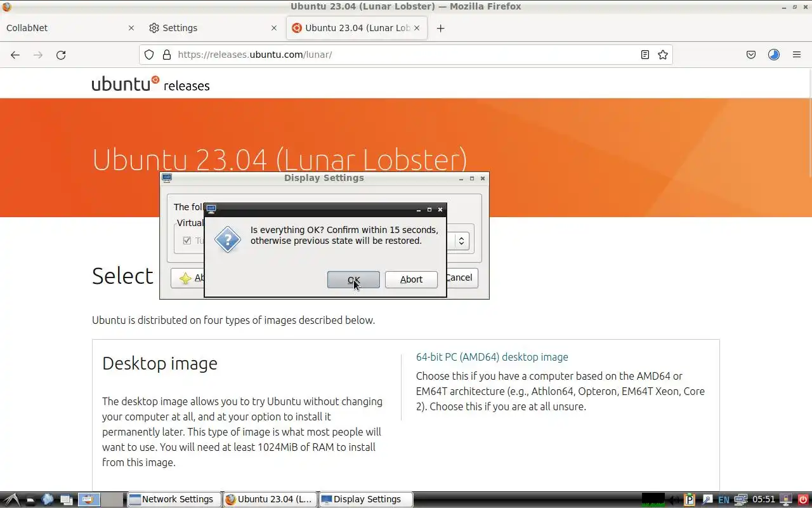Select the Ubuntu 23.04 Firefox taskbar entry
812x508 pixels.
point(270,499)
